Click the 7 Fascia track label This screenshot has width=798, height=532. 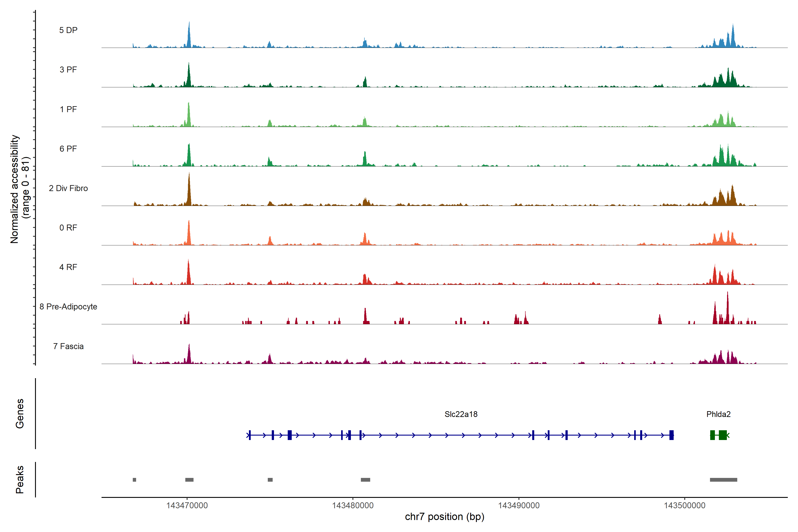coord(68,346)
